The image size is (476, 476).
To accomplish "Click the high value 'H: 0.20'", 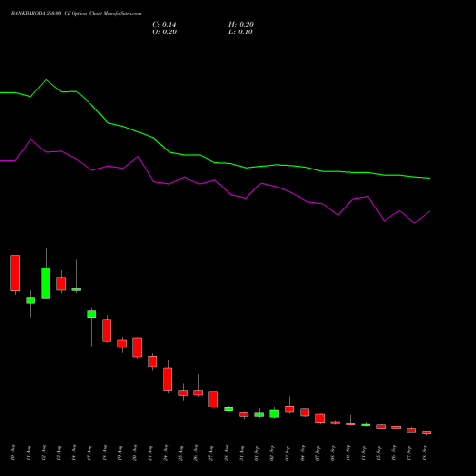I will click(241, 25).
